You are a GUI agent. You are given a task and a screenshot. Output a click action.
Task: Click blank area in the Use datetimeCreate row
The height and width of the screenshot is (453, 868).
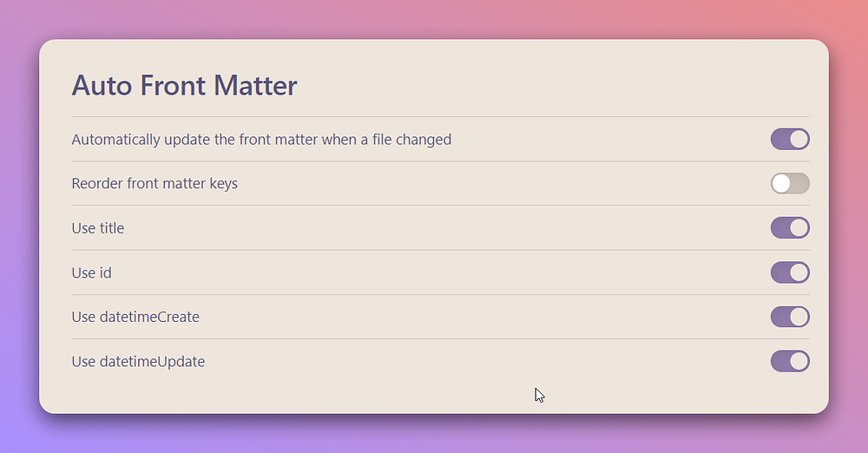482,317
